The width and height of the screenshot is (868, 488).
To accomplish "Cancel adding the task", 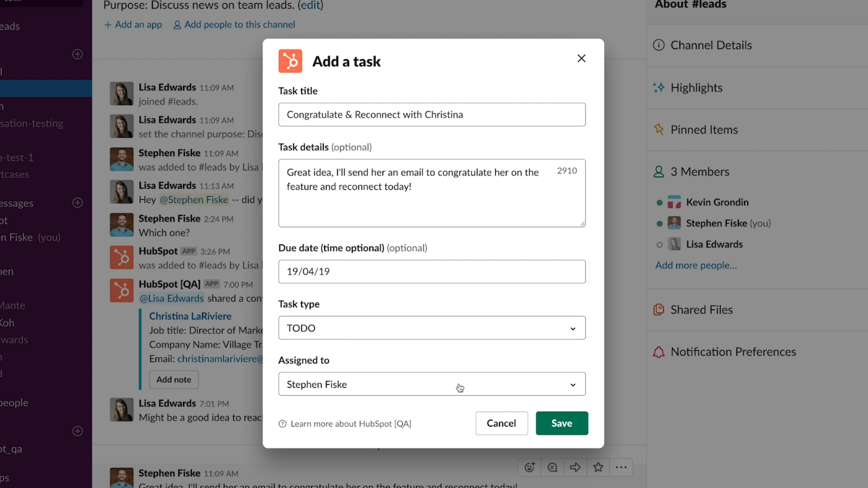I will pyautogui.click(x=501, y=423).
